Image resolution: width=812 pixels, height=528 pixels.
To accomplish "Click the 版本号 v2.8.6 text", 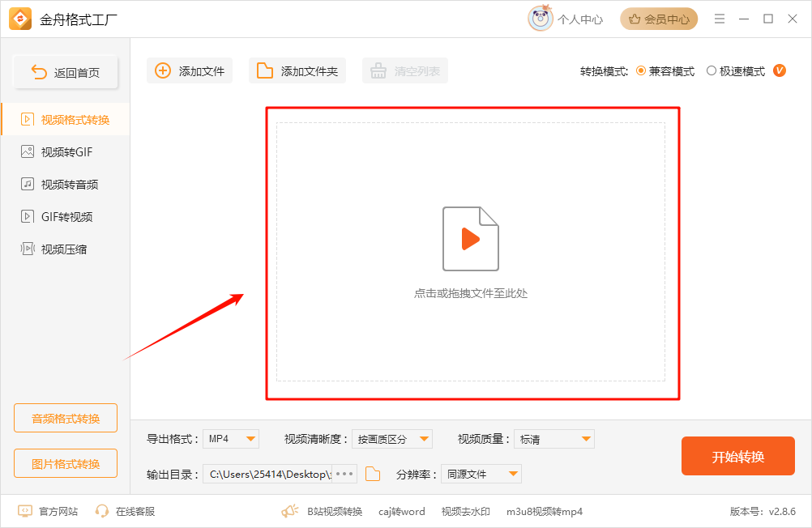I will pos(763,512).
